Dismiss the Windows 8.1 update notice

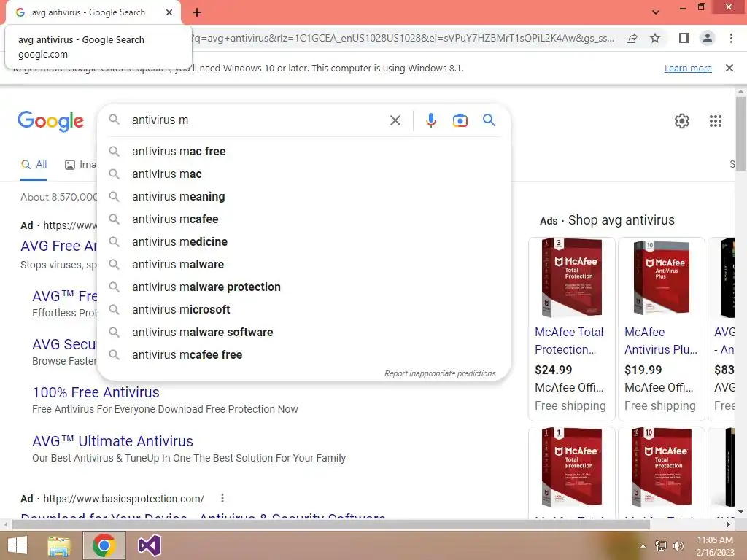(729, 68)
